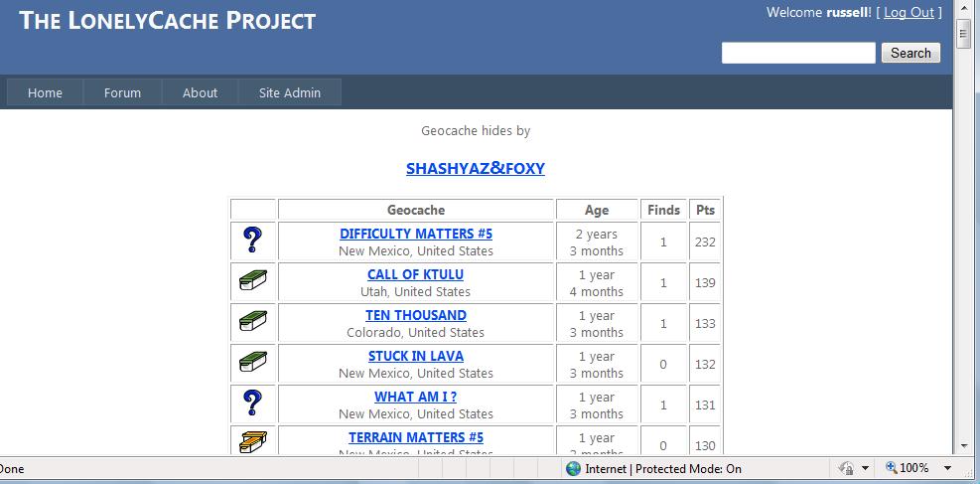Click the Geocache column header

(416, 210)
